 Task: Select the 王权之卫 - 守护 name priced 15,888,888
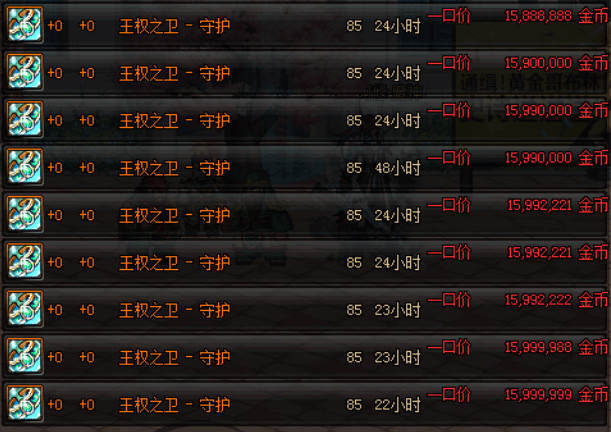point(175,26)
